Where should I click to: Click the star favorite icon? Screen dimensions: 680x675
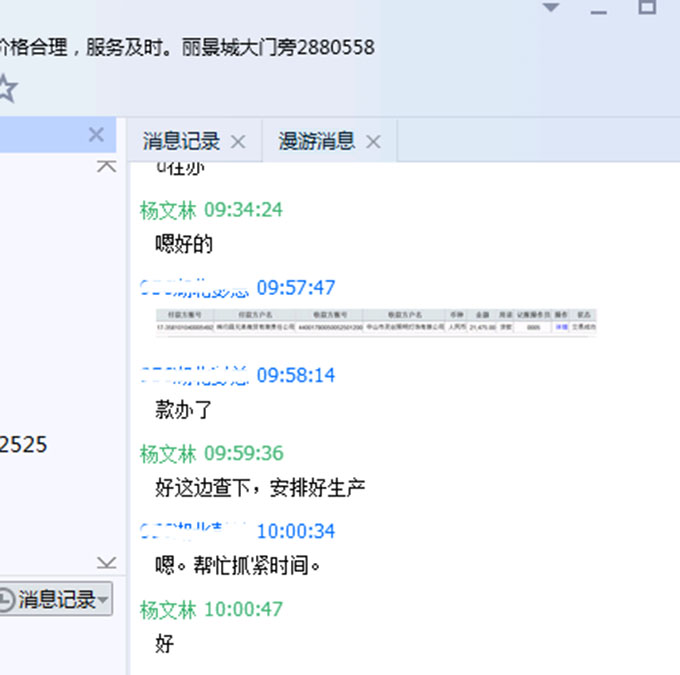[6, 89]
